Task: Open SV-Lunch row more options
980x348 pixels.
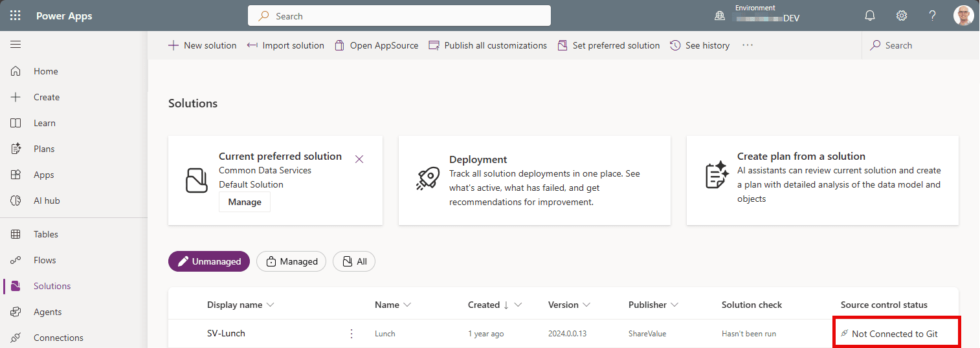Action: click(x=351, y=334)
